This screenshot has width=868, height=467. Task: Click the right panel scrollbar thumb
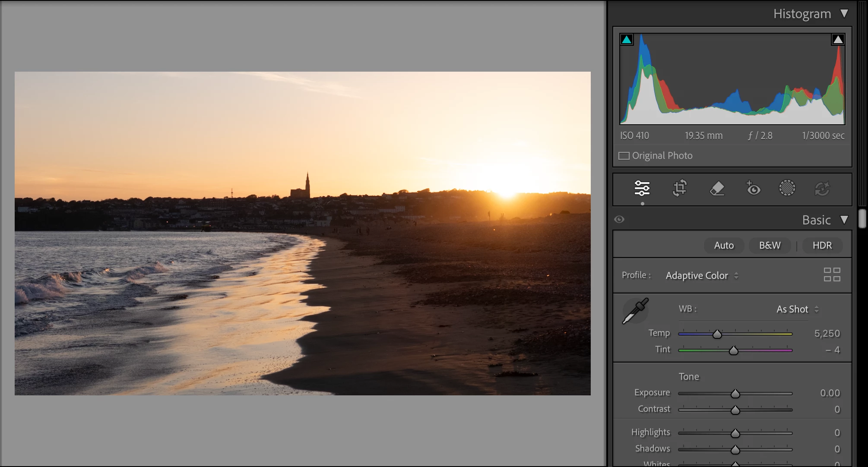(862, 218)
